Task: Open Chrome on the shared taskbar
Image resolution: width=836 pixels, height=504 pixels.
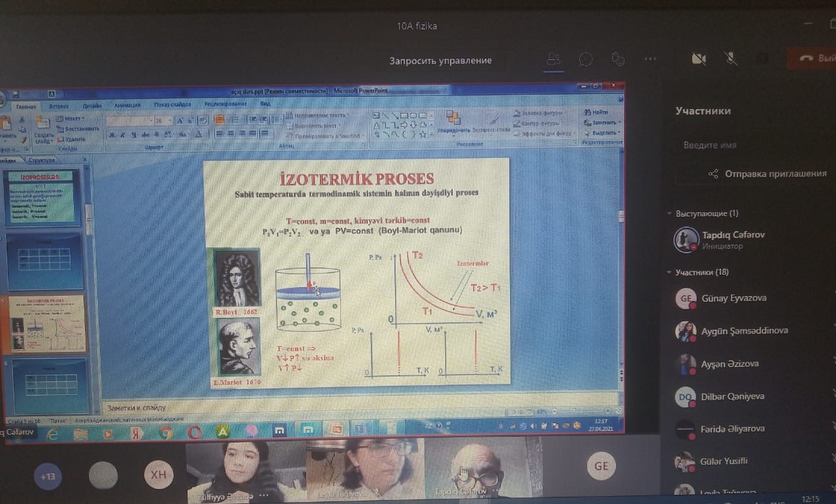Action: click(x=165, y=433)
